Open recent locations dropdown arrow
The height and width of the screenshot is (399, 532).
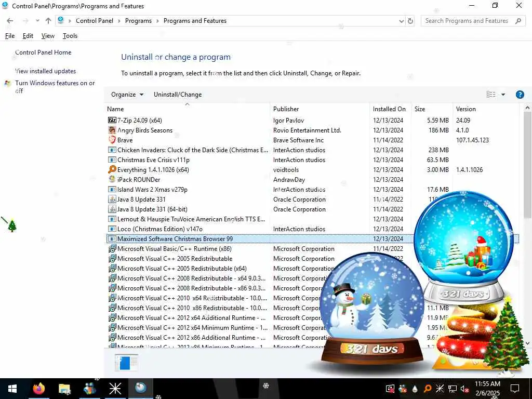pyautogui.click(x=37, y=21)
